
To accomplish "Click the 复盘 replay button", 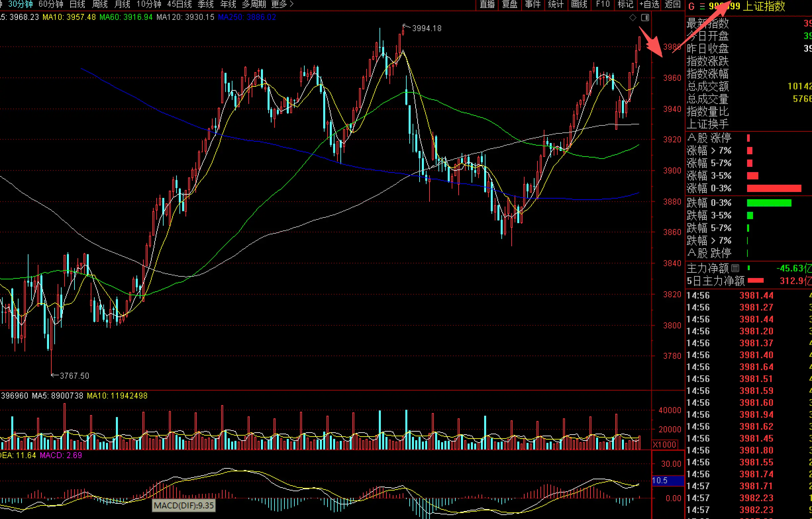I will tap(510, 4).
